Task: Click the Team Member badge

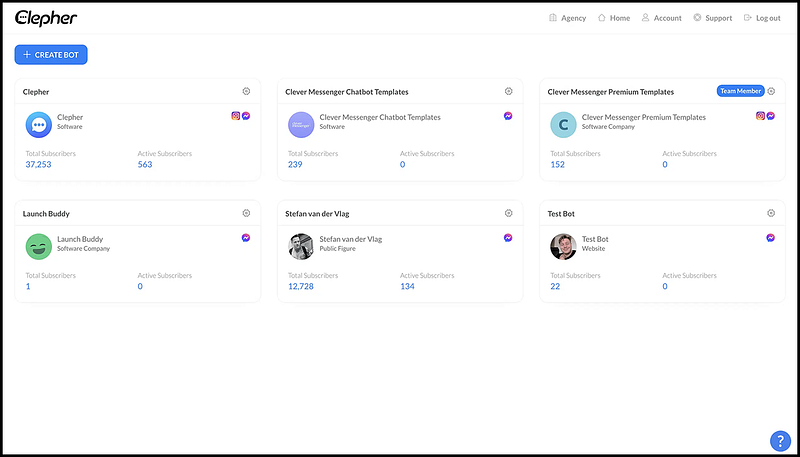Action: (x=740, y=91)
